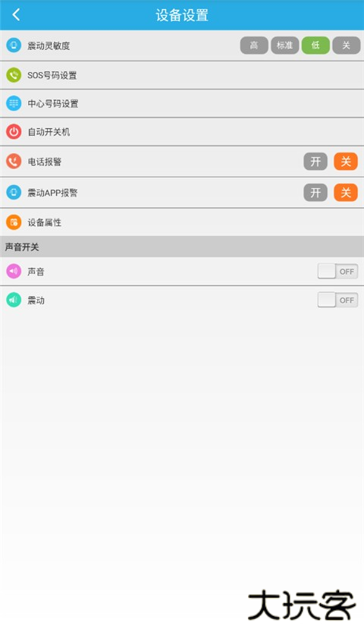Tap the back arrow icon
The width and height of the screenshot is (364, 632).
16,15
